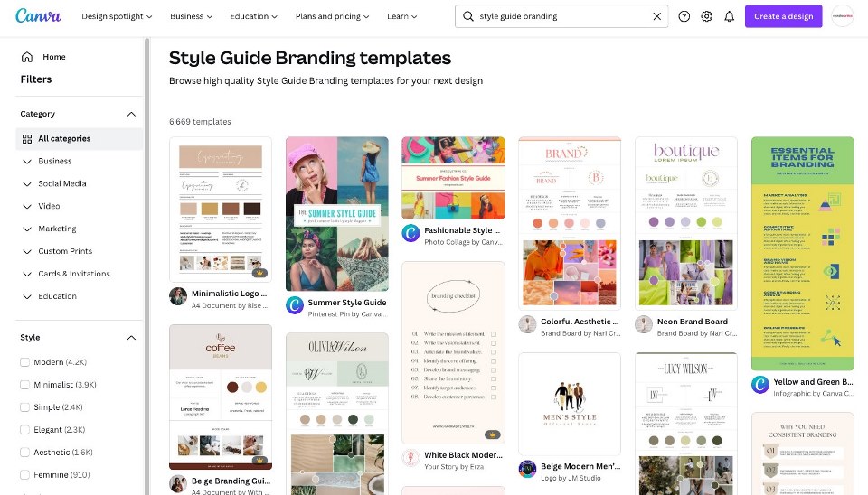Click author icon beside White Black Modern
The image size is (868, 495).
click(410, 458)
